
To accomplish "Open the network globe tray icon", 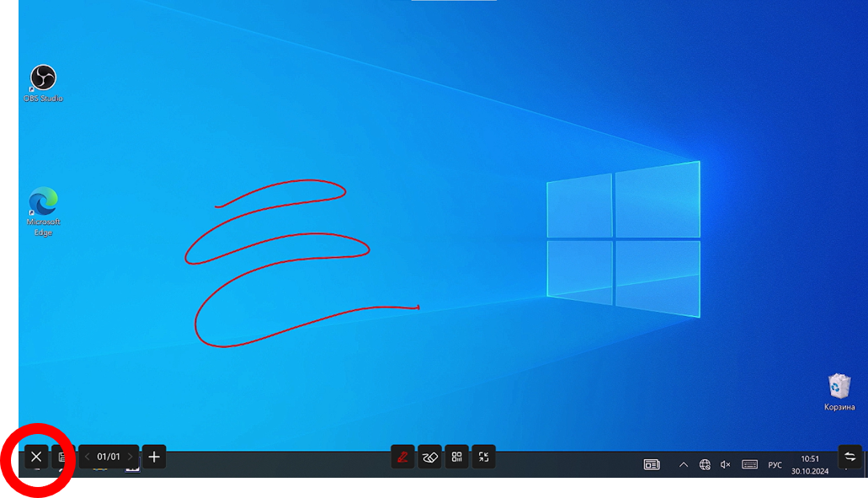I will (705, 464).
